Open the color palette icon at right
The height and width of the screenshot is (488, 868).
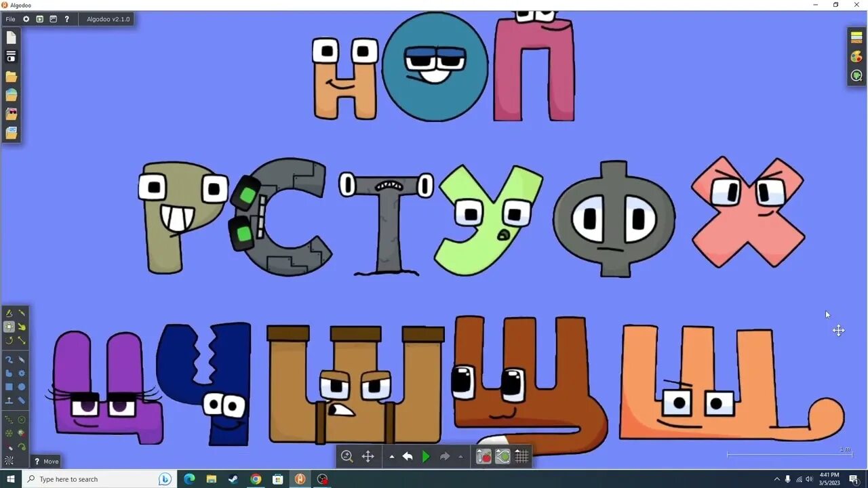pos(856,56)
